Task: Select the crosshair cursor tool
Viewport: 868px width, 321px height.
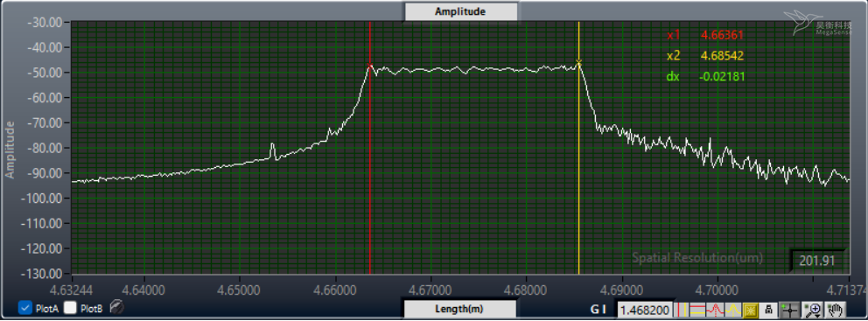Action: [x=789, y=310]
